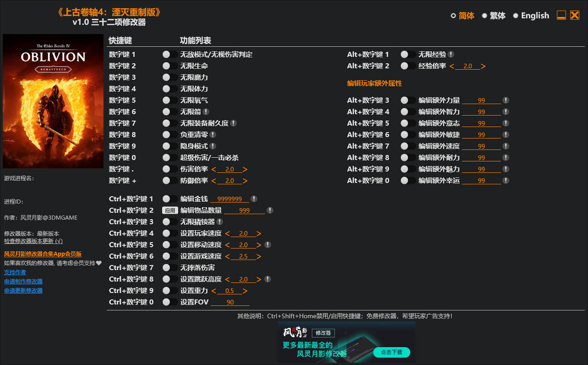Open 风灵月影修改器合集App会员版 link
Image resolution: width=588 pixels, height=365 pixels.
pyautogui.click(x=43, y=254)
